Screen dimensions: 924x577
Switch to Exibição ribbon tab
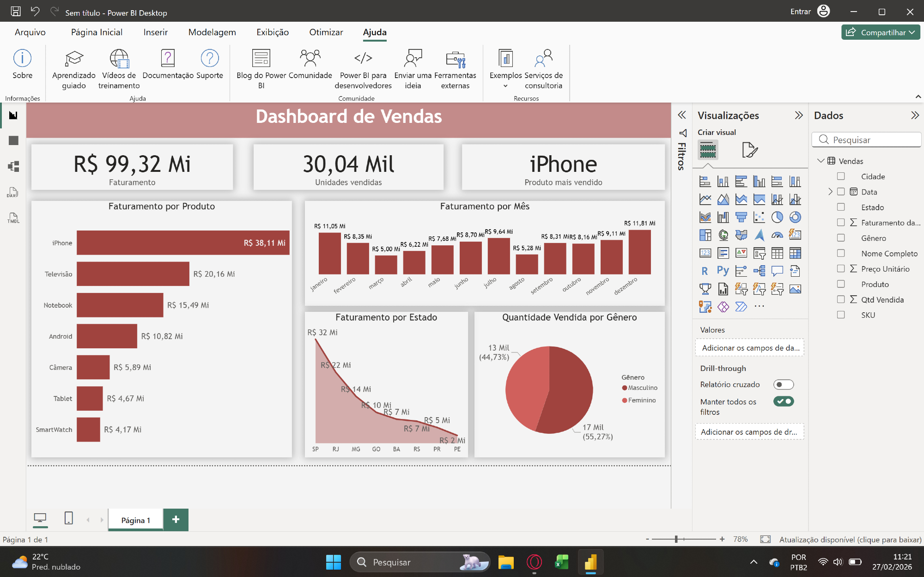tap(273, 32)
